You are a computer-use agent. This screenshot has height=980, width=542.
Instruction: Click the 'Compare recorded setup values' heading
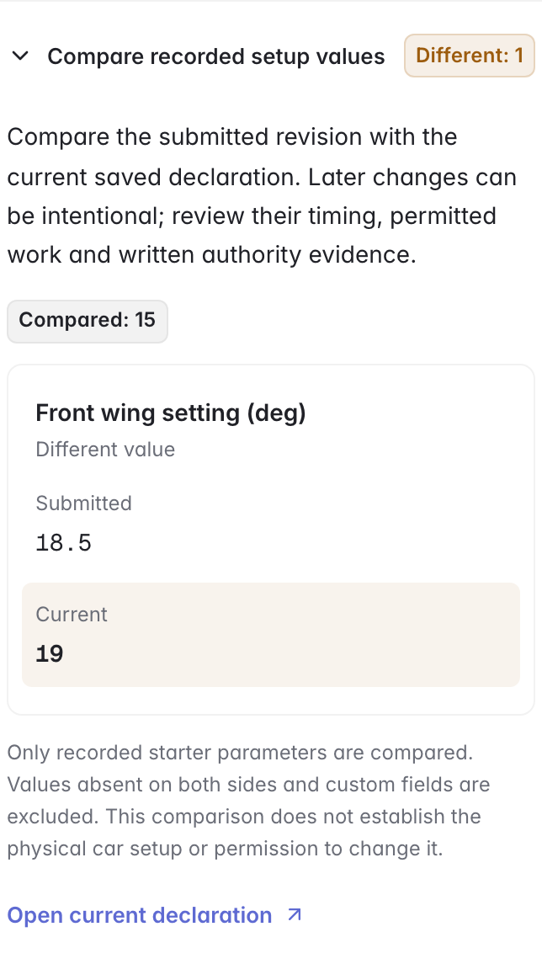click(216, 56)
